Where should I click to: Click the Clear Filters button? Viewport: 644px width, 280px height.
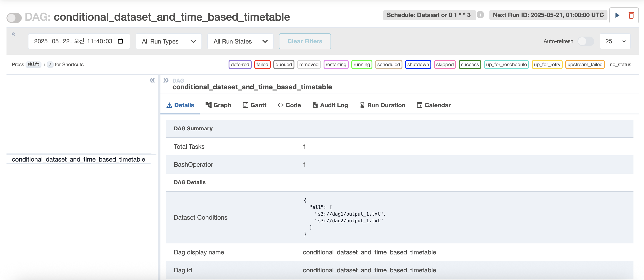(305, 41)
